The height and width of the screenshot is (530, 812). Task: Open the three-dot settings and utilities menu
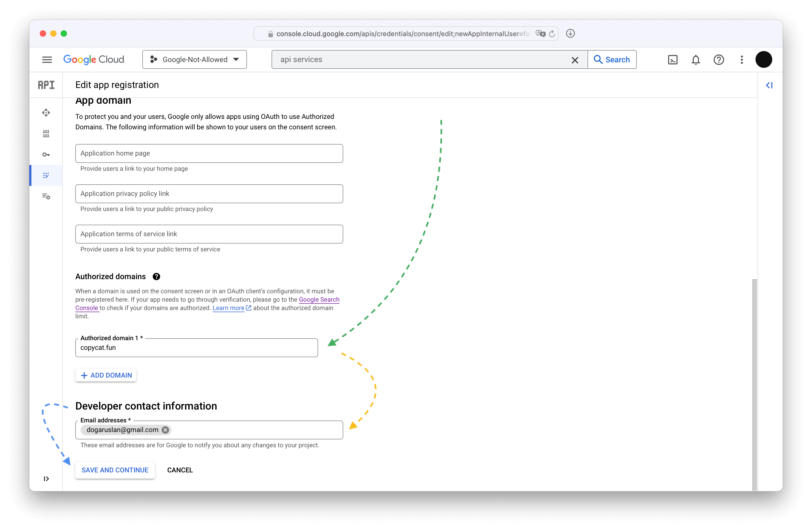(742, 60)
